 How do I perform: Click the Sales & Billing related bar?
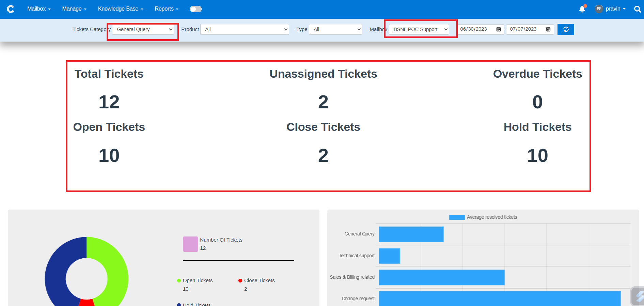(442, 277)
